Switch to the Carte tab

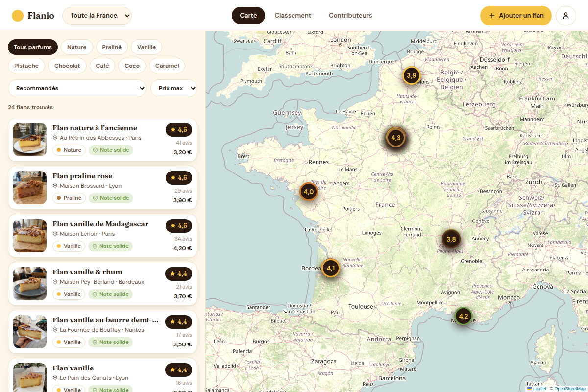click(248, 16)
